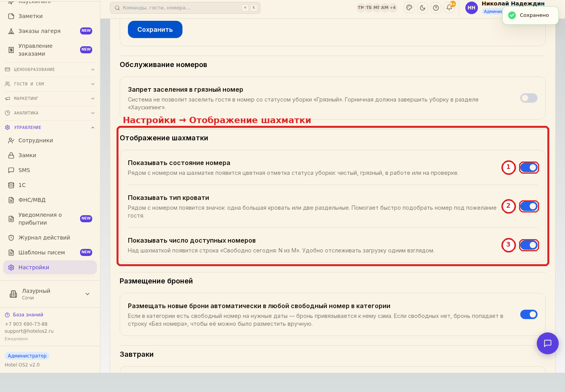The height and width of the screenshot is (392, 565).
Task: Disable Показывать тип кровати switch
Action: [529, 206]
